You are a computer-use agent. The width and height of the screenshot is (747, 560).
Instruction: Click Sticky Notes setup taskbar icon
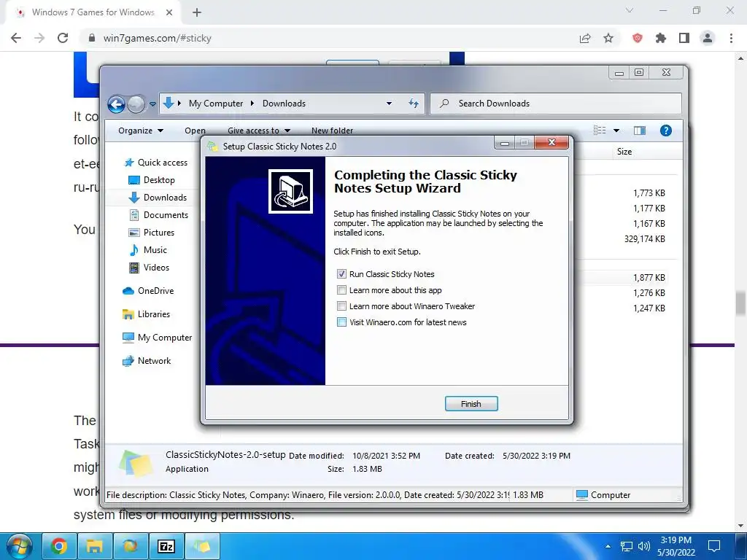pyautogui.click(x=202, y=546)
